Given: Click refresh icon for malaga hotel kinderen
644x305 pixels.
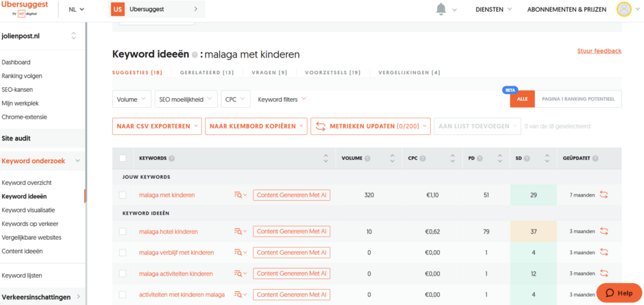Looking at the screenshot, I should [x=604, y=232].
